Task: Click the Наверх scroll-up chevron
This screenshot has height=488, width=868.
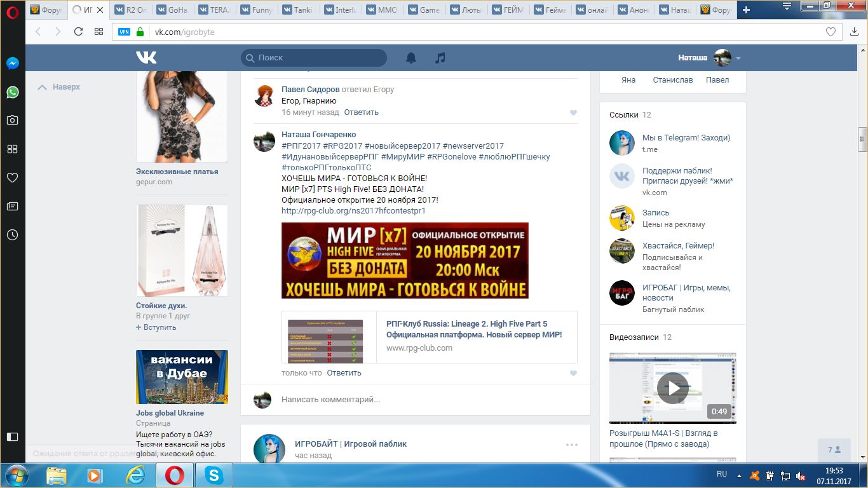Action: pos(43,87)
